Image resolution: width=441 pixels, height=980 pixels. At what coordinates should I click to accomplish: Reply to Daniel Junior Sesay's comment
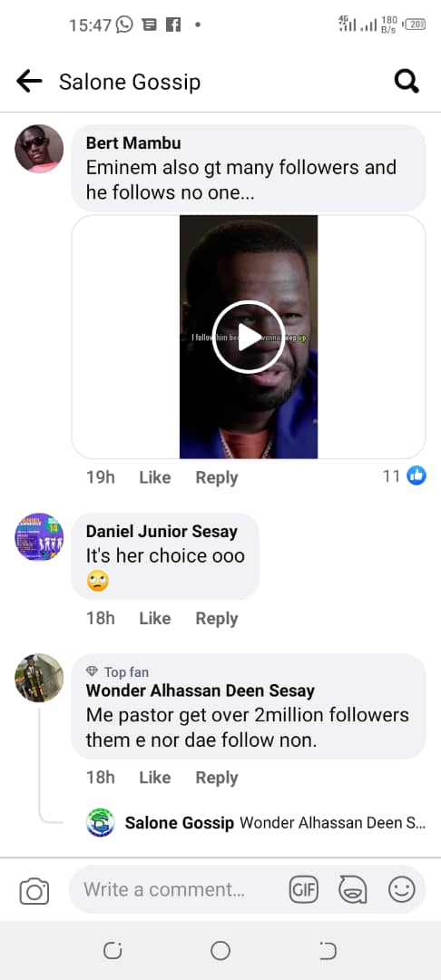(217, 618)
